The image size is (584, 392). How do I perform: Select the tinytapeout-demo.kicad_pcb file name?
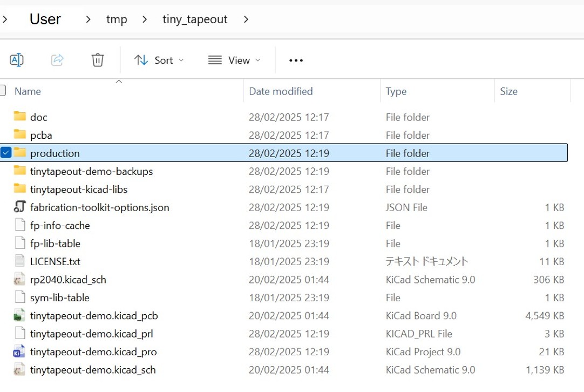pyautogui.click(x=94, y=316)
